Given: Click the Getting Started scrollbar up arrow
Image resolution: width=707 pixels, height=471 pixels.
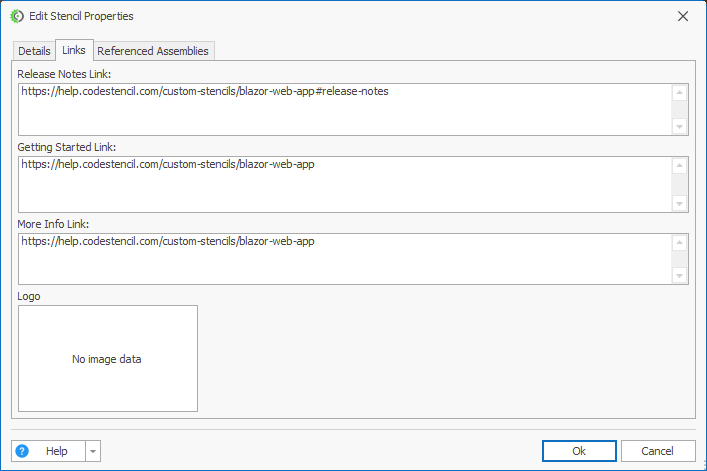Looking at the screenshot, I should [x=679, y=166].
